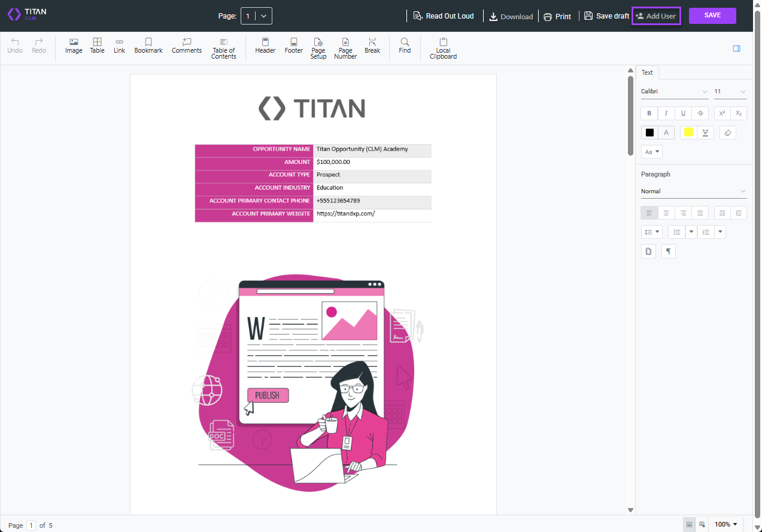
Task: Add a Bookmark
Action: pos(148,45)
